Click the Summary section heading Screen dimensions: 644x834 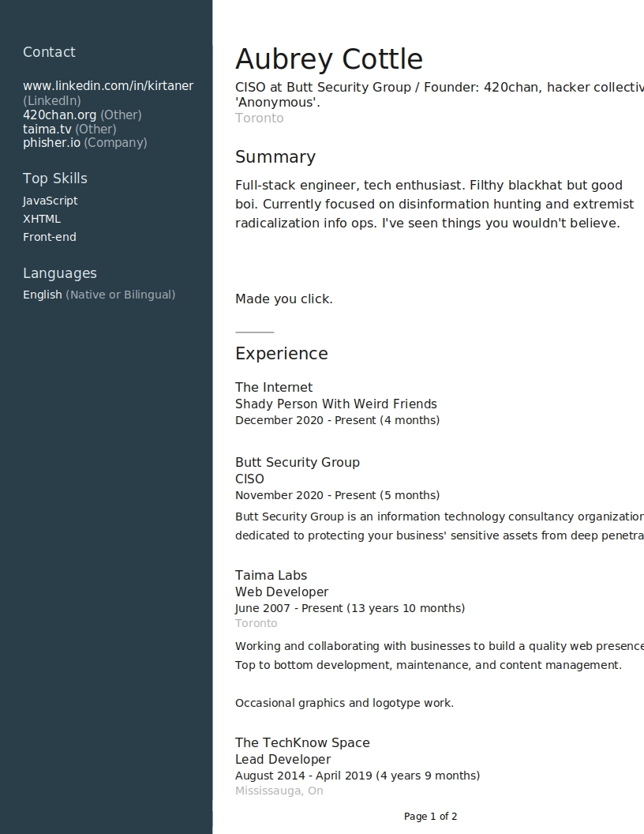[275, 157]
